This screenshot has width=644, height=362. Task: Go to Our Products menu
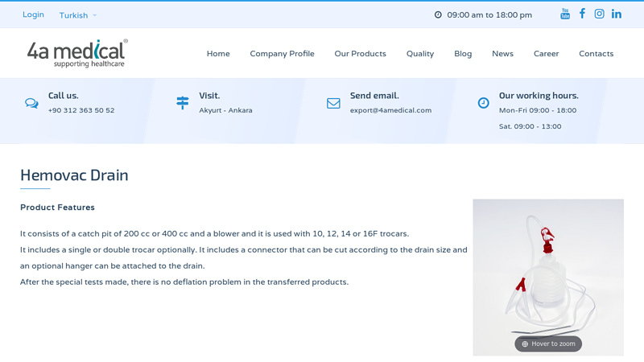click(x=360, y=54)
